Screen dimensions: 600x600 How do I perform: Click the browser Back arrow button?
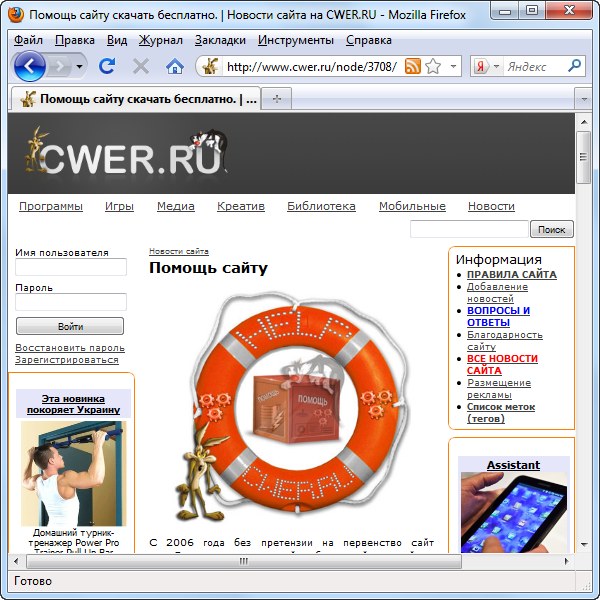pos(30,66)
